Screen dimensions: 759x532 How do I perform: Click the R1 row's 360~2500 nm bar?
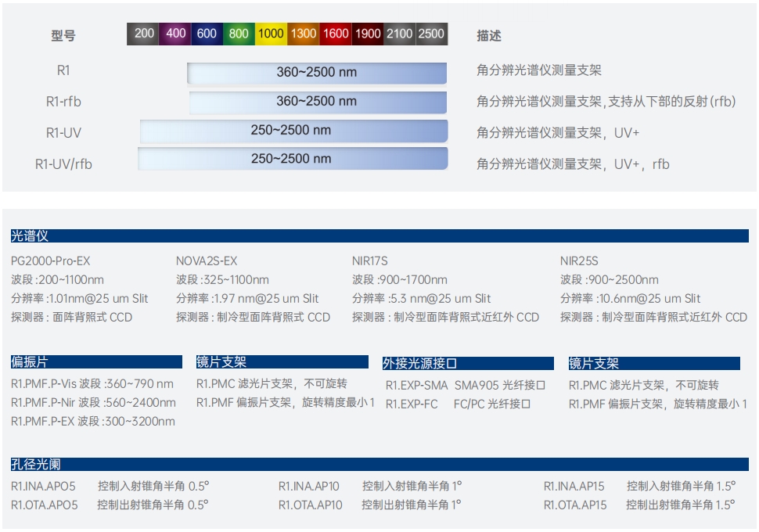[x=317, y=73]
